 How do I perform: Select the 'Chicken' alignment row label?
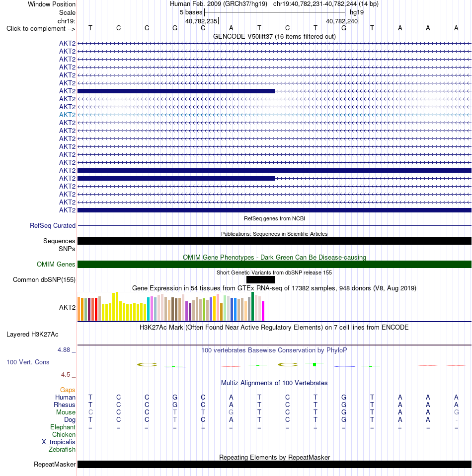[x=64, y=435]
